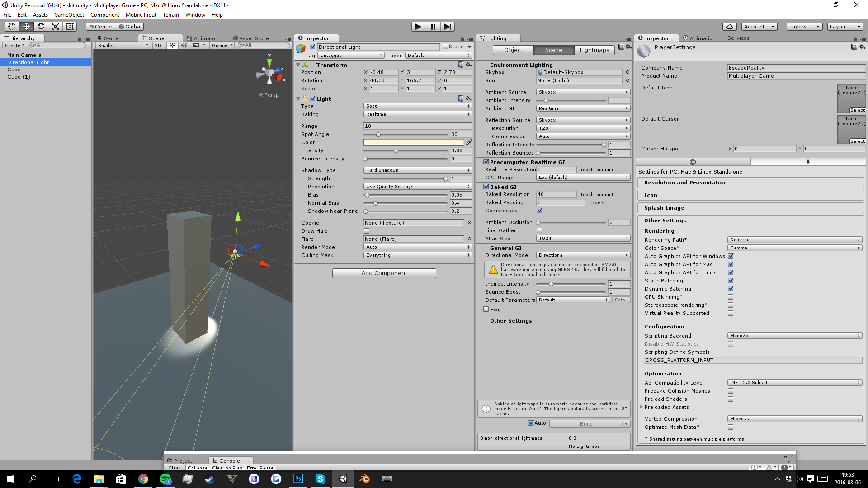Open Spotify from the taskbar
Screen dimensions: 868x488
tap(165, 479)
